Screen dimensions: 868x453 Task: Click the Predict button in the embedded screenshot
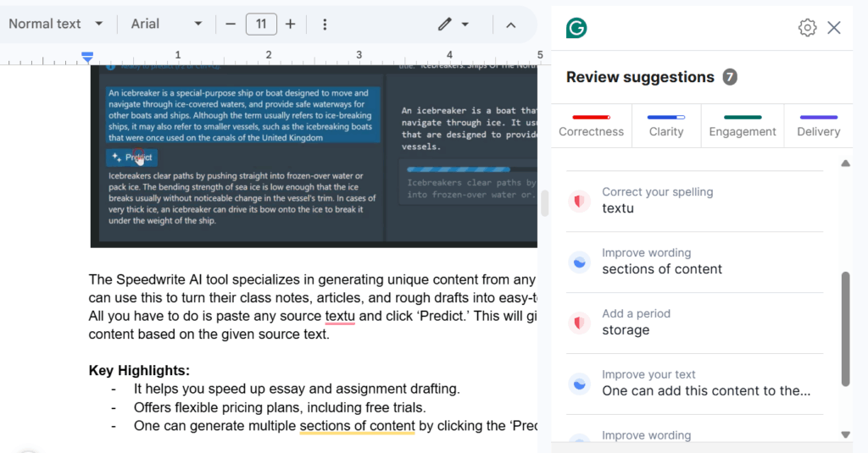131,157
